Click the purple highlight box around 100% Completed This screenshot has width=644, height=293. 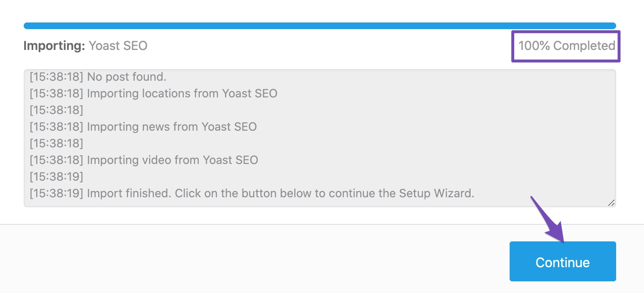coord(566,32)
